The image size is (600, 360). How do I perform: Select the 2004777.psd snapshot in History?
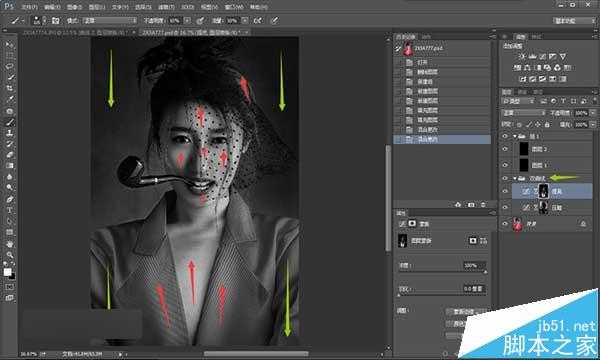click(x=442, y=49)
